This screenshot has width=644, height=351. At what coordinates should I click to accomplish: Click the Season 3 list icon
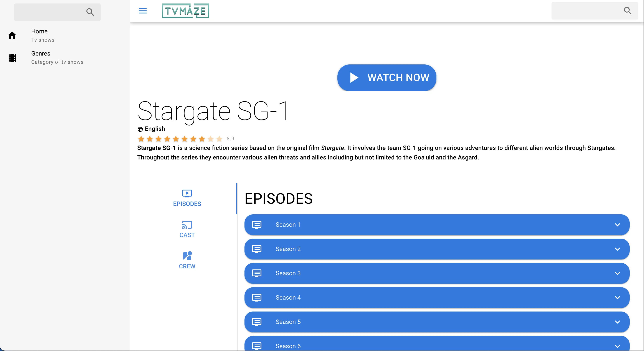[x=256, y=273]
